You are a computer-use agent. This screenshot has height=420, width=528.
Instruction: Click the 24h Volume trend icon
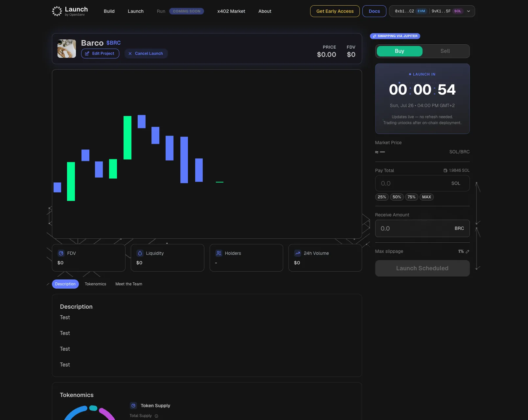(x=298, y=253)
